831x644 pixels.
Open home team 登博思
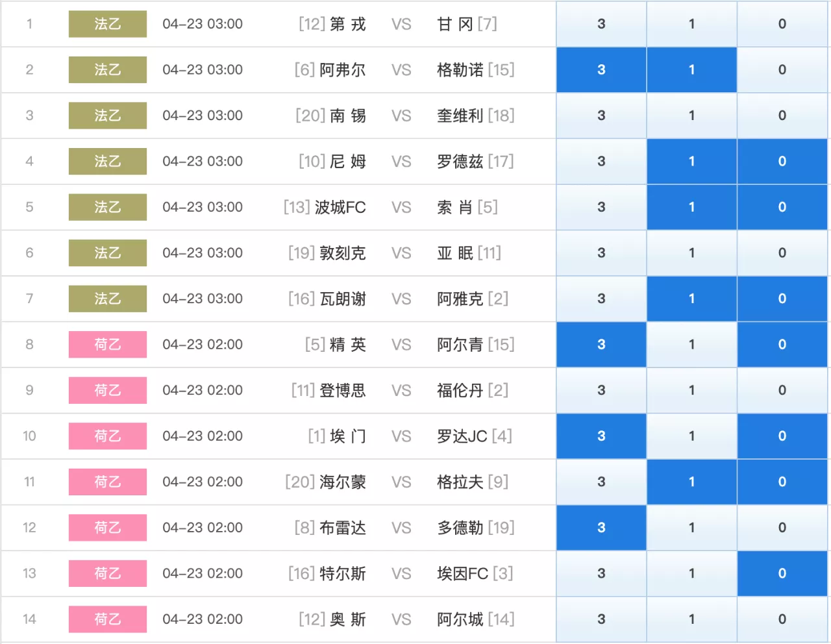pos(343,390)
